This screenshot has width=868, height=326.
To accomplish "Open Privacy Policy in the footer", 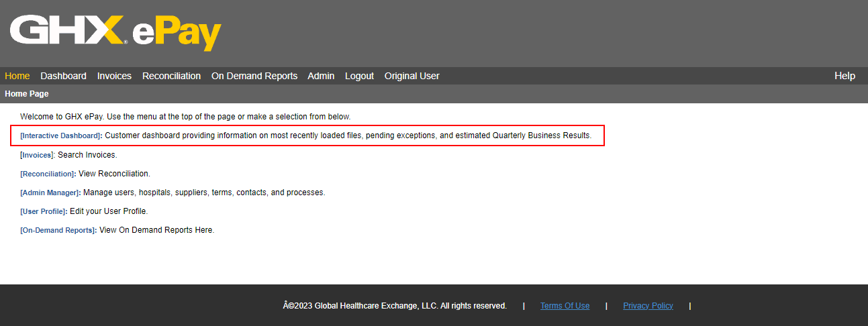I will point(648,306).
